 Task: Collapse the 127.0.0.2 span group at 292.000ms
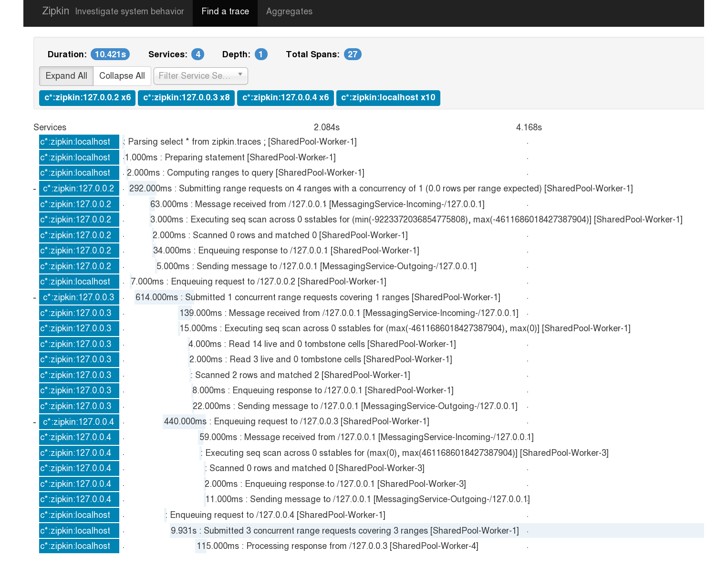[x=35, y=189]
